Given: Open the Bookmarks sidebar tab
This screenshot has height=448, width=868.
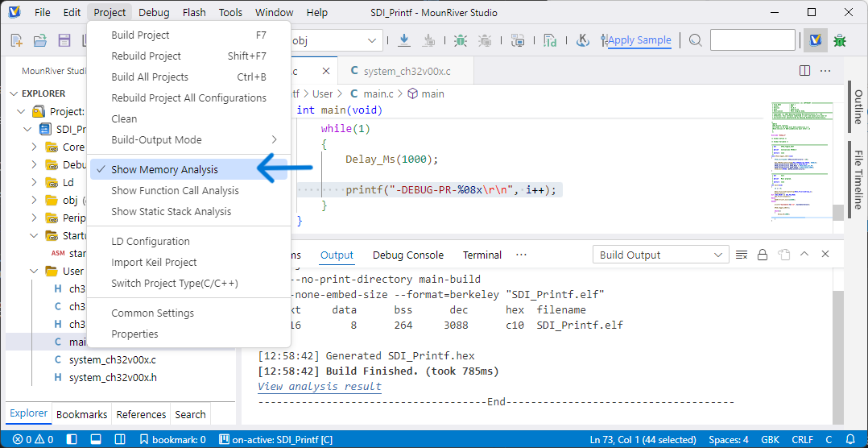Looking at the screenshot, I should 82,414.
